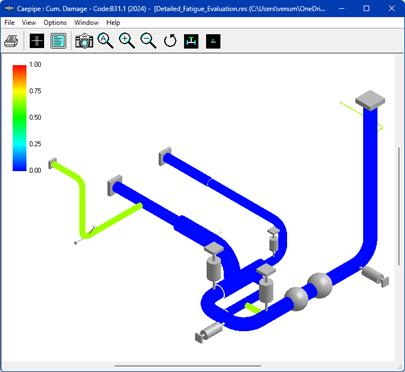Open the Help menu
The width and height of the screenshot is (405, 372).
tap(113, 23)
